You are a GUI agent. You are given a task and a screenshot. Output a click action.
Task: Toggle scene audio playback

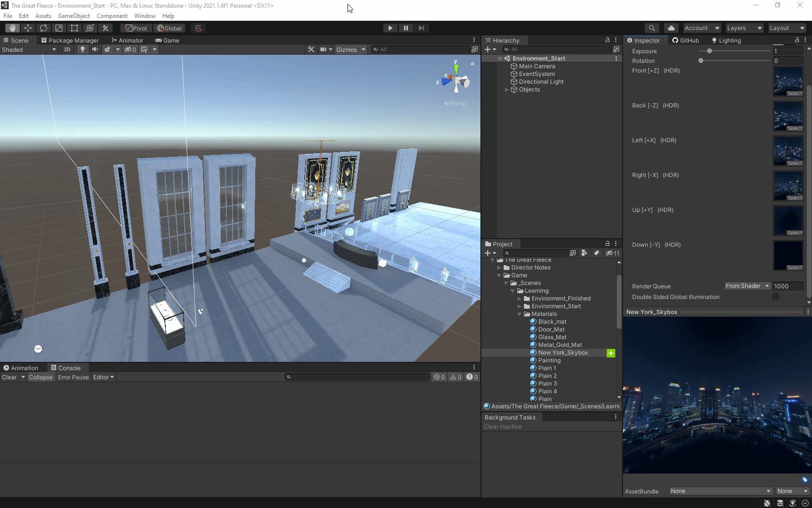(x=95, y=49)
